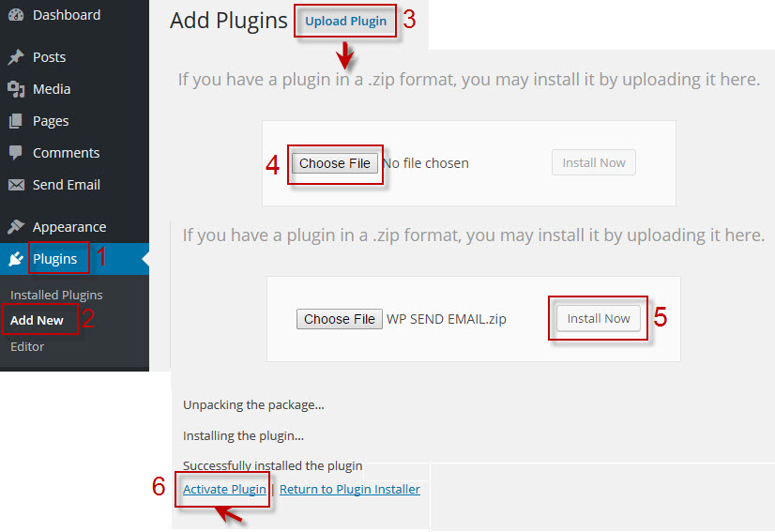Click the Dashboard gauge icon
Screen dimensions: 775x532
[16, 15]
